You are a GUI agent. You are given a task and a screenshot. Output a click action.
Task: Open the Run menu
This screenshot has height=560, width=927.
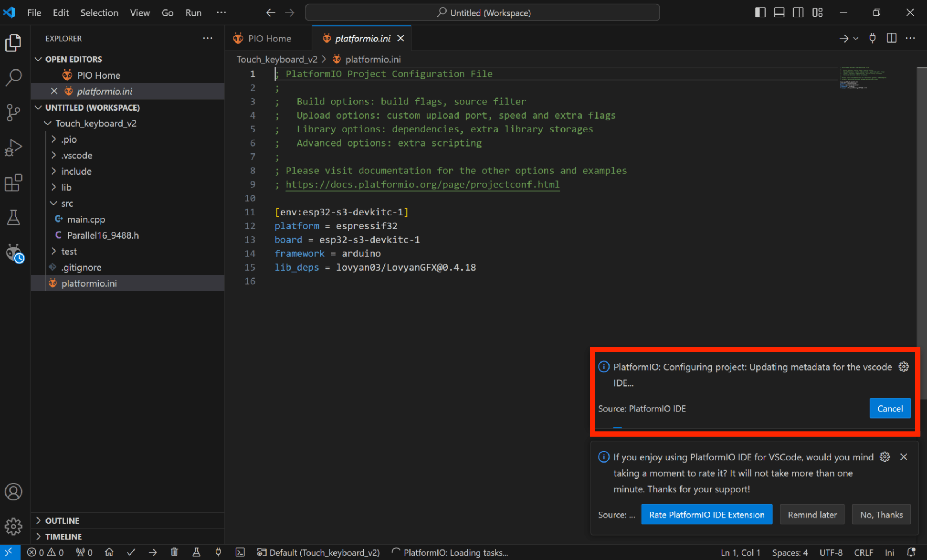pyautogui.click(x=193, y=13)
